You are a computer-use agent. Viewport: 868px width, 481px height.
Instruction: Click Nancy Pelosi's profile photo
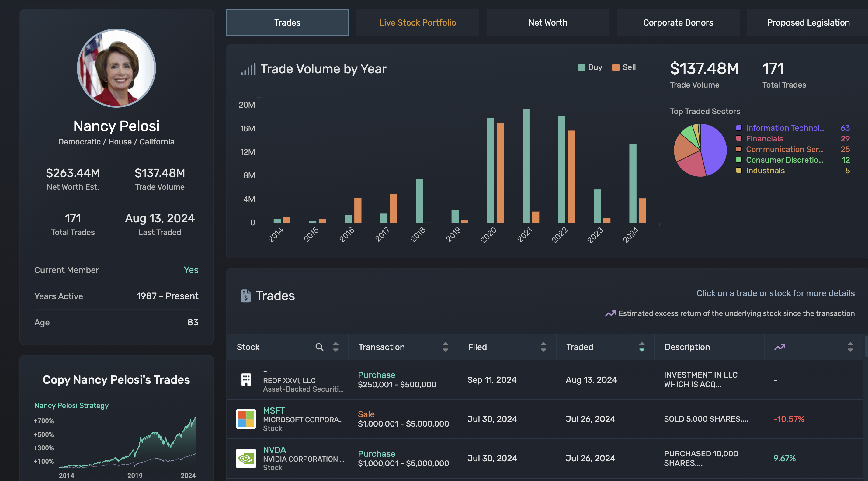(x=116, y=68)
